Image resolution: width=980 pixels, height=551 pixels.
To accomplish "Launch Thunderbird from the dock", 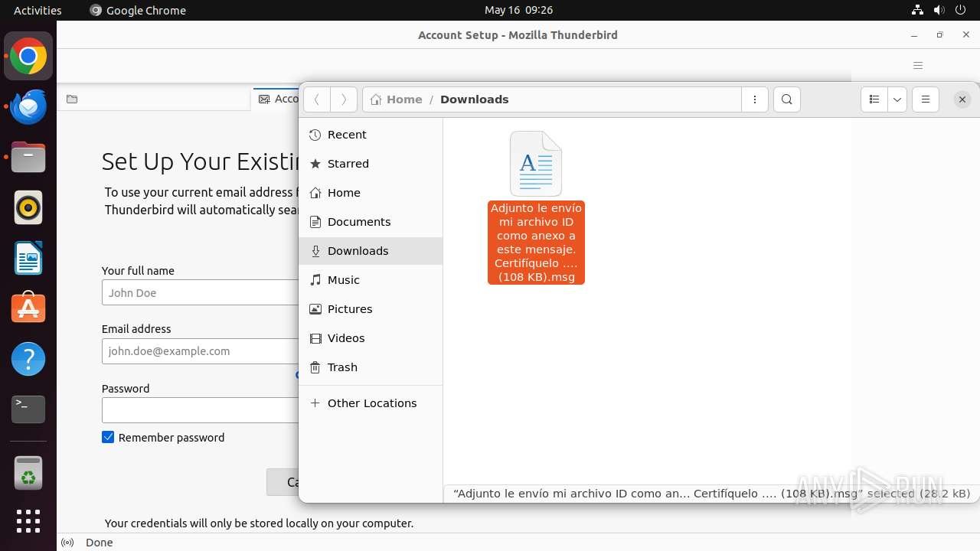I will pos(28,106).
